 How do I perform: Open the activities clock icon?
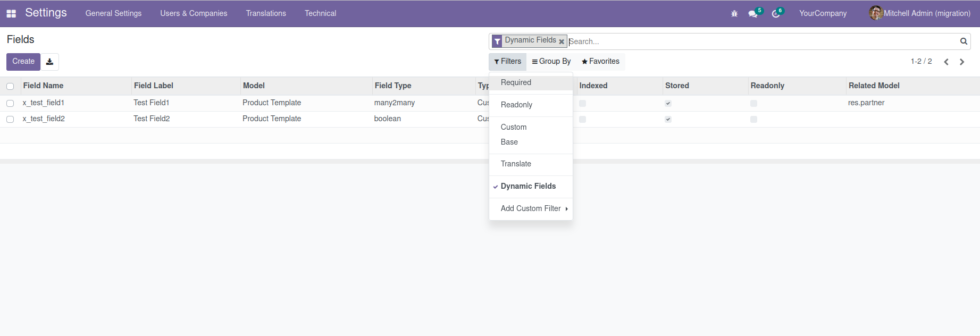pyautogui.click(x=776, y=14)
